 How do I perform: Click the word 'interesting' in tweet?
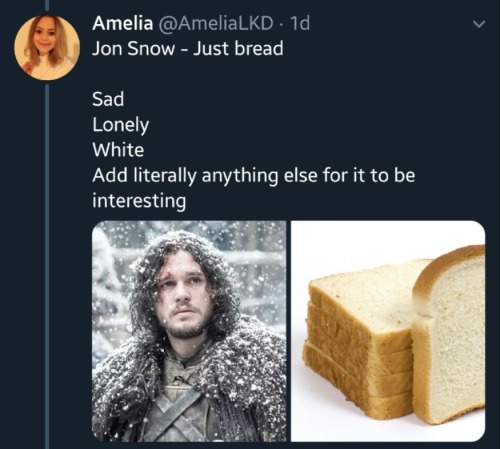coord(139,201)
